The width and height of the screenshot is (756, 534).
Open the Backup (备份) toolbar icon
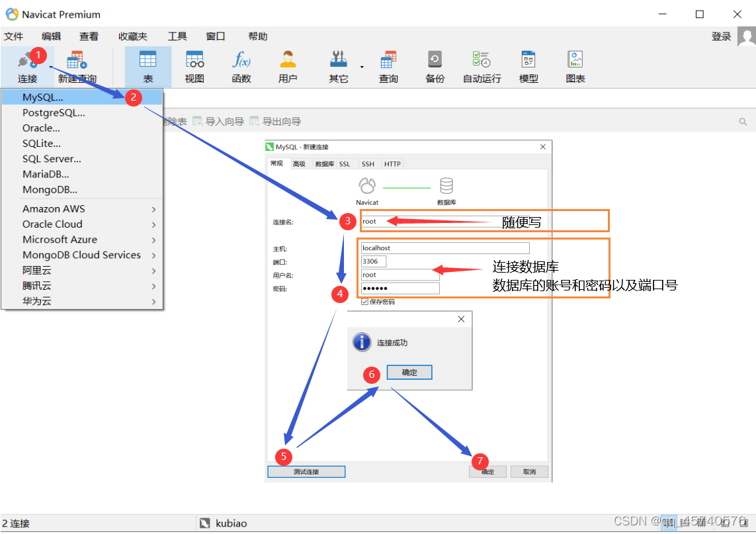pyautogui.click(x=435, y=67)
